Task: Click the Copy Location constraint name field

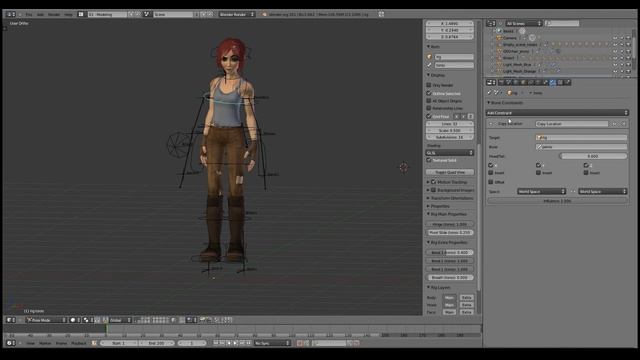Action: coord(571,124)
